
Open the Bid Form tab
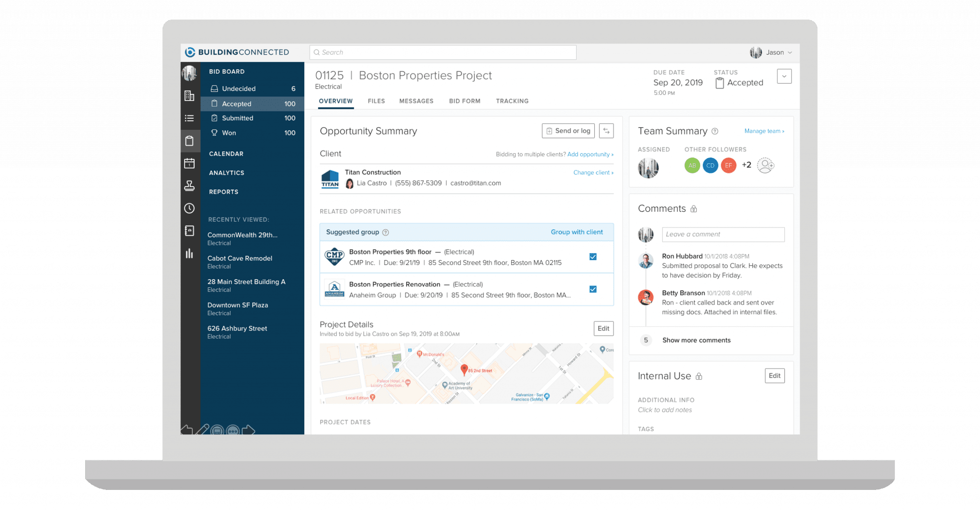coord(465,101)
